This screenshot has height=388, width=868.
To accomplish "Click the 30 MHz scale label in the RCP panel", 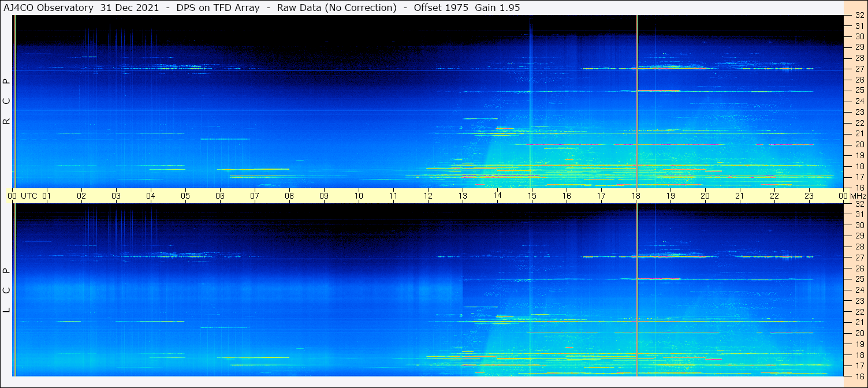I will tap(859, 36).
